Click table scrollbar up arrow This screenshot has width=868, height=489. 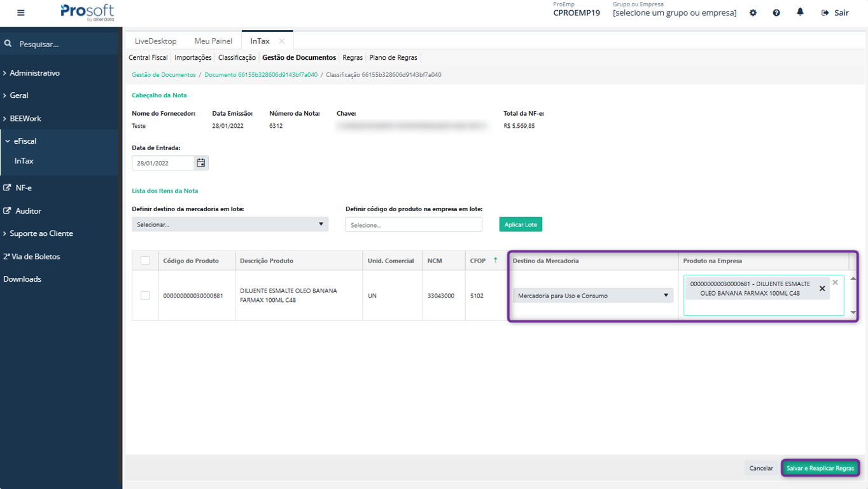[x=853, y=278]
